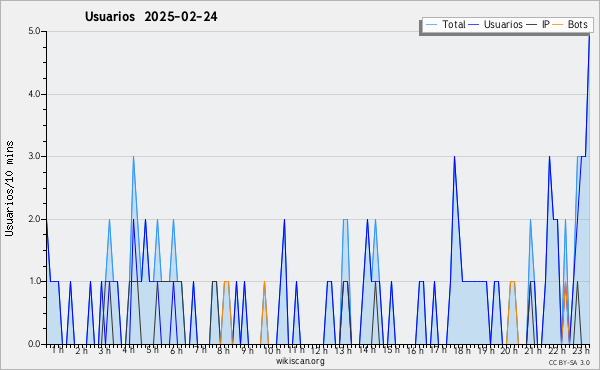Click the '19 h' x-axis label
Screen dimensions: 600x370
(486, 351)
